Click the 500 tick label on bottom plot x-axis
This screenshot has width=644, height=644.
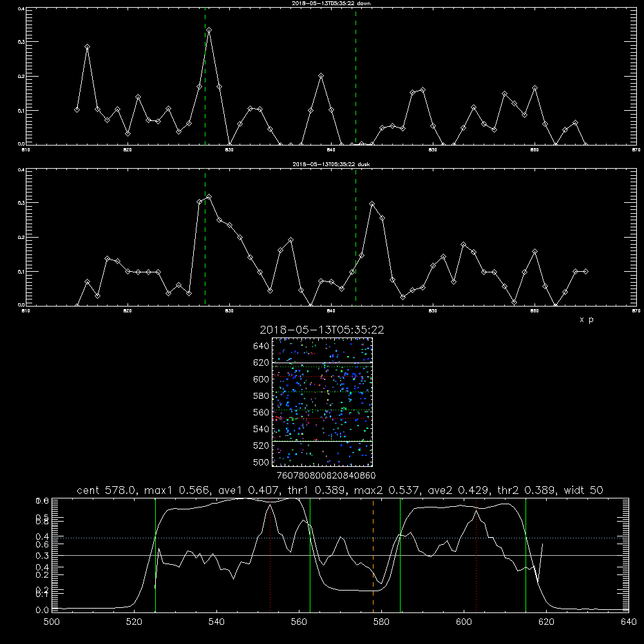(52, 622)
